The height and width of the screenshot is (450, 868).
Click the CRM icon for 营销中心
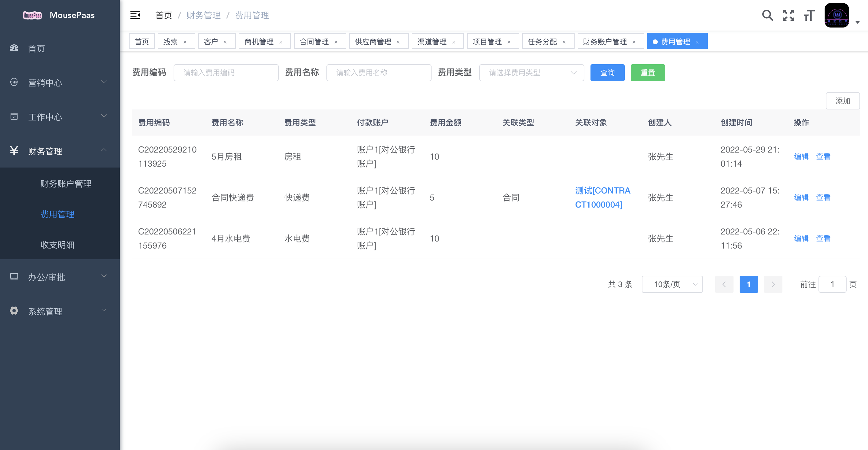[x=14, y=82]
